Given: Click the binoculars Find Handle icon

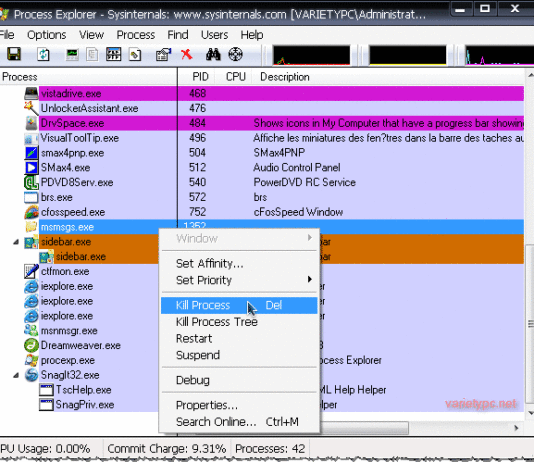Looking at the screenshot, I should tap(213, 54).
